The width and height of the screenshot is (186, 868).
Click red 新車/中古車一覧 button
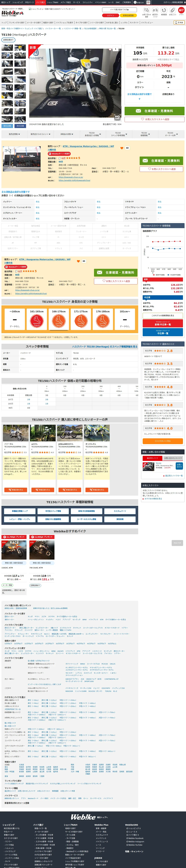coord(163,323)
